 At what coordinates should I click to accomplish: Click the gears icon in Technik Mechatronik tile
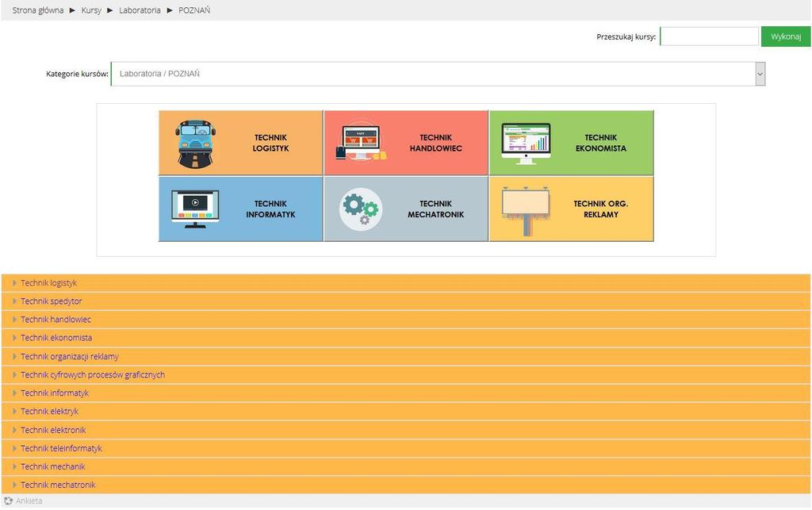(x=361, y=209)
